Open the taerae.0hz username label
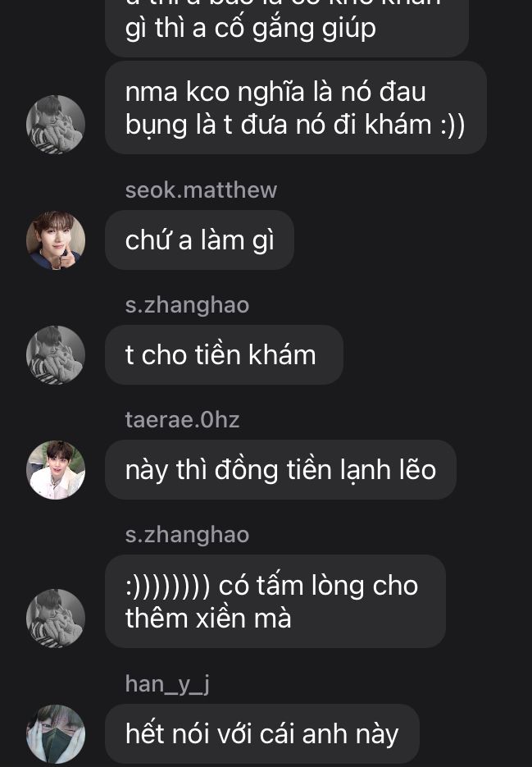The width and height of the screenshot is (532, 767). pyautogui.click(x=182, y=420)
